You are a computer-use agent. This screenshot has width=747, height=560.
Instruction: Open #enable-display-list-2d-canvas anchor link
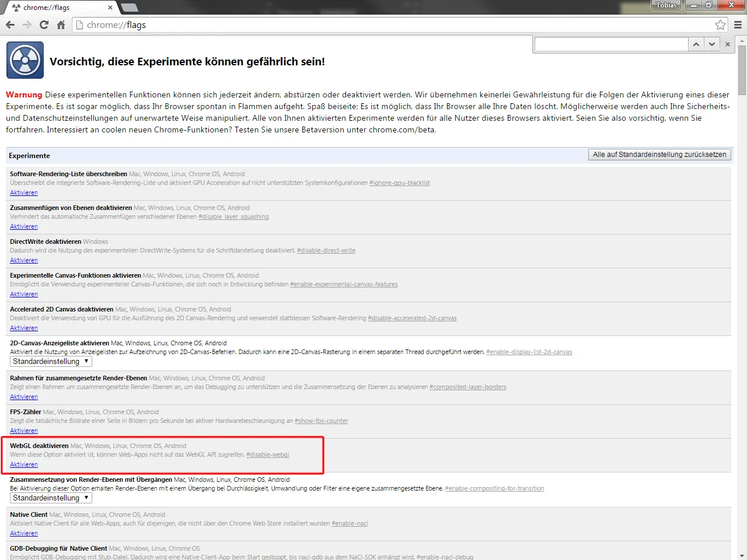pyautogui.click(x=529, y=352)
